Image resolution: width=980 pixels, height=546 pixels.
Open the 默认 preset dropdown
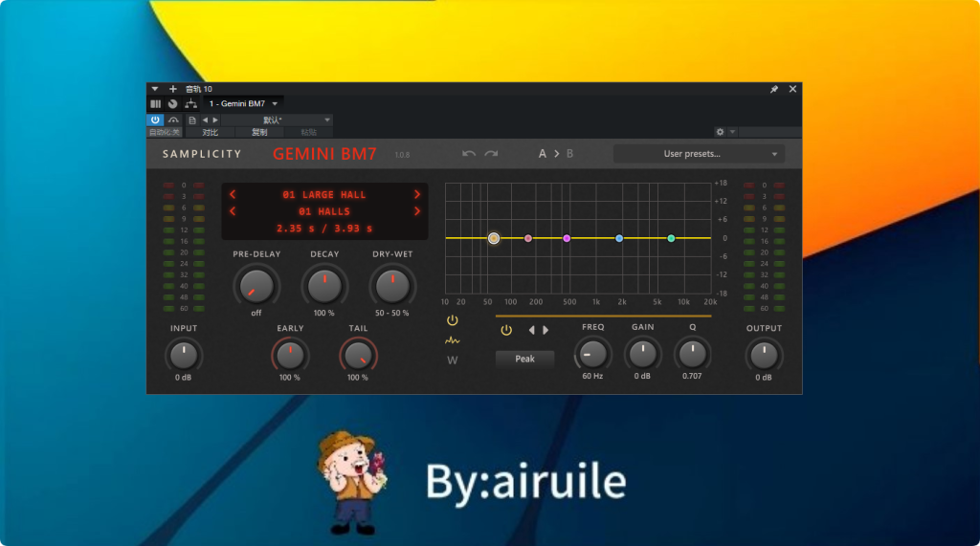tap(277, 120)
